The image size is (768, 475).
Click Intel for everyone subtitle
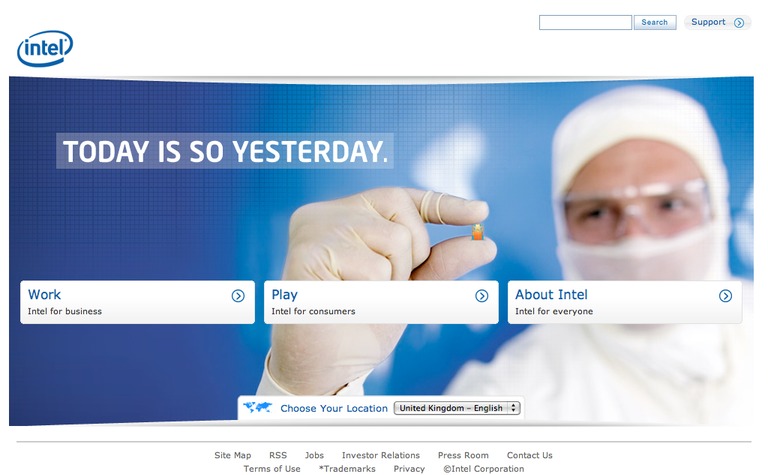pos(554,311)
